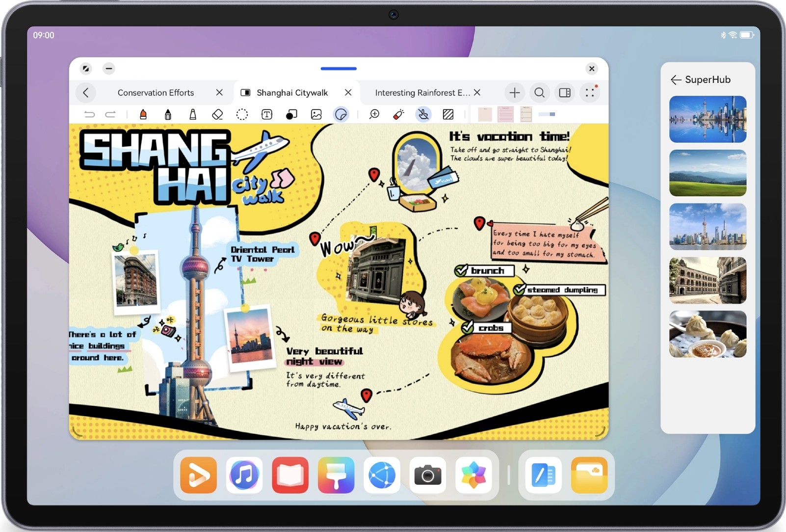The height and width of the screenshot is (532, 786).
Task: Select the text box tool
Action: coord(266,114)
